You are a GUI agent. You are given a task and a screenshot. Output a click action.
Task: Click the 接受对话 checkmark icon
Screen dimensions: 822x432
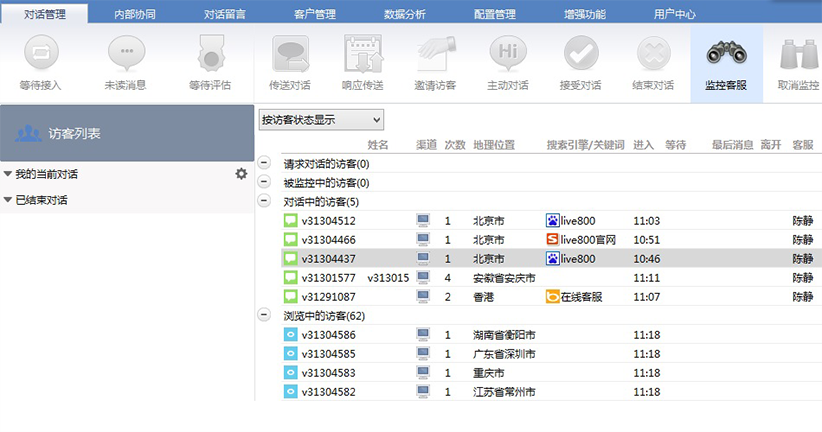[581, 52]
